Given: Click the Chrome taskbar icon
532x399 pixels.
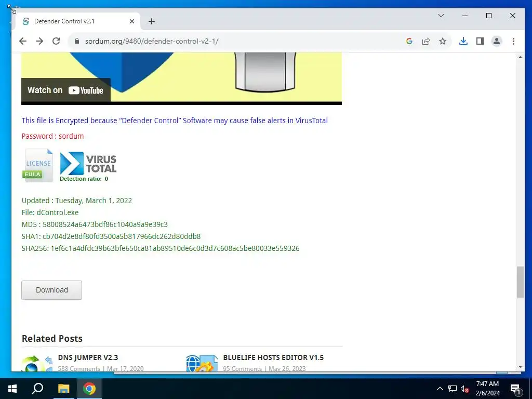Looking at the screenshot, I should (x=89, y=389).
